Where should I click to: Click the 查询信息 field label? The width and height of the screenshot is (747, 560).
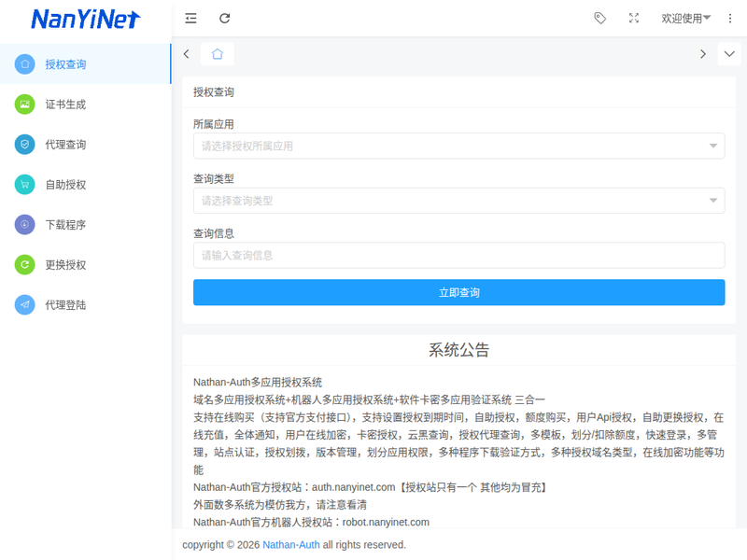[x=214, y=234]
